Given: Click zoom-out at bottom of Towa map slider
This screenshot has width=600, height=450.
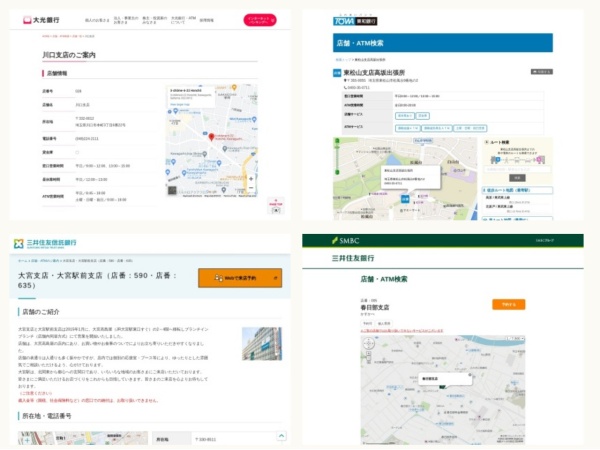Looking at the screenshot, I should point(337,173).
